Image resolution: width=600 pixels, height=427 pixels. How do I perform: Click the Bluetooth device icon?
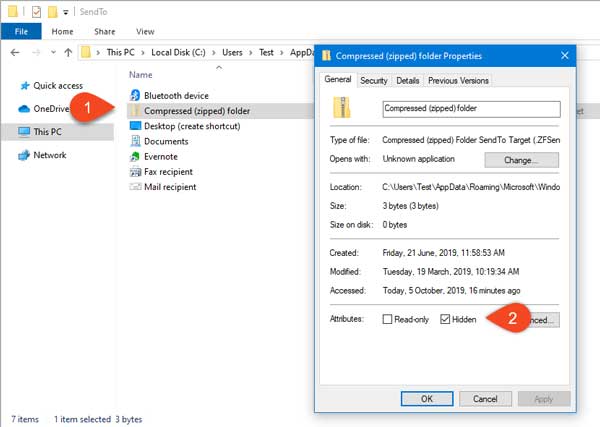click(x=135, y=95)
